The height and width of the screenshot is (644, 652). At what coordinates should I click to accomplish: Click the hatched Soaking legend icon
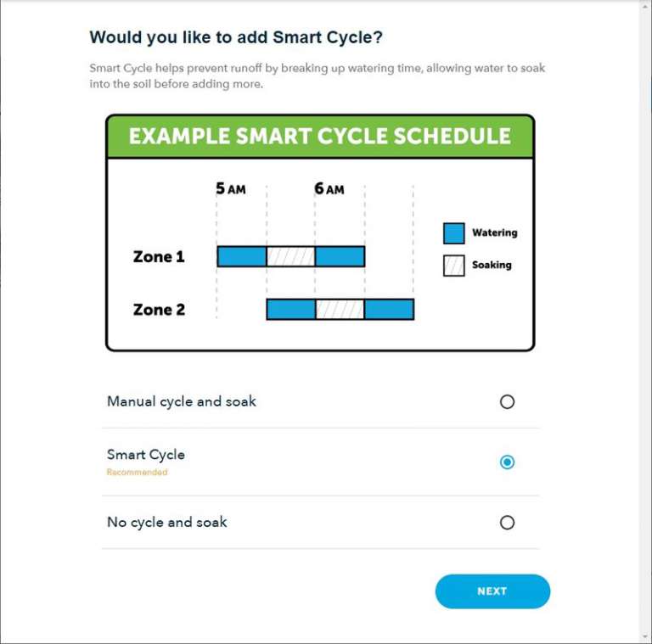coord(454,266)
